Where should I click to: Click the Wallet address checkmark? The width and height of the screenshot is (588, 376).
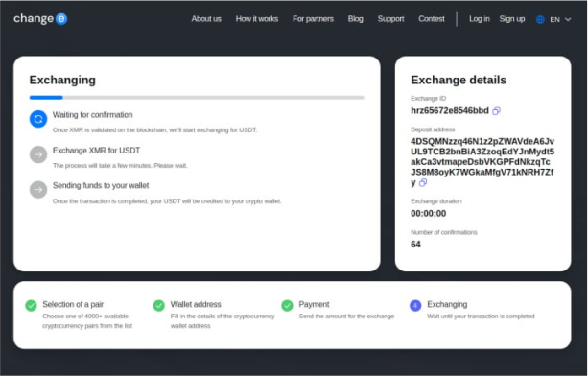[x=159, y=306]
